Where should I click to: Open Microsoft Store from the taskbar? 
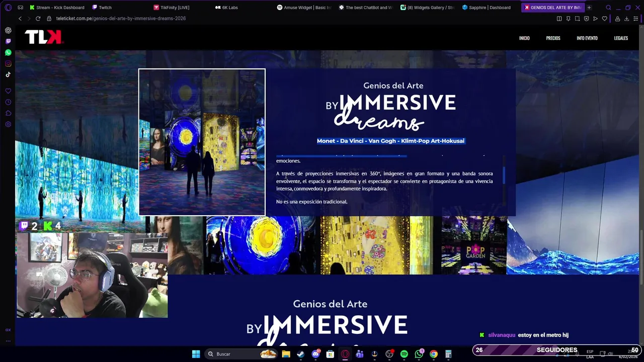click(330, 354)
